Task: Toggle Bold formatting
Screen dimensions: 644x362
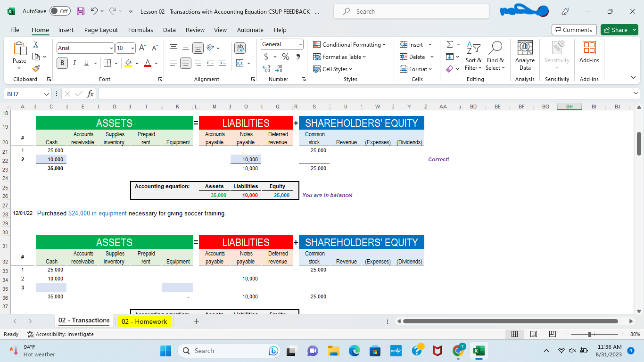Action: pyautogui.click(x=62, y=63)
